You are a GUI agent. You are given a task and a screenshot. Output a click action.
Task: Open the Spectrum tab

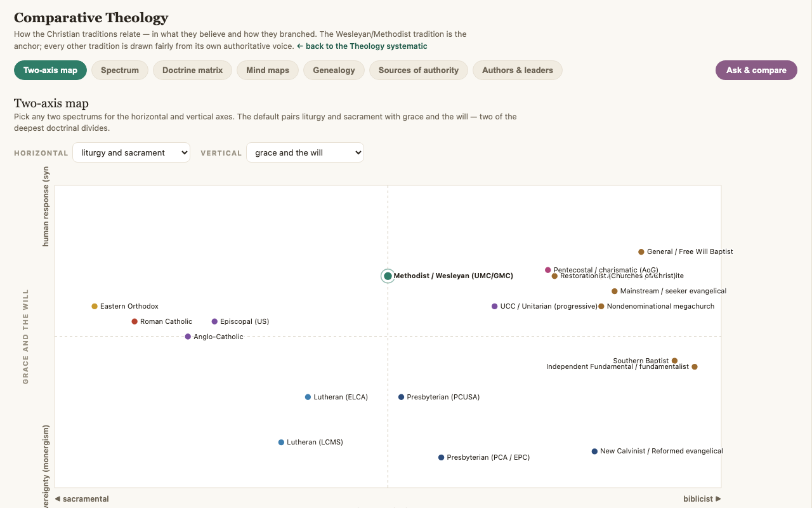click(x=120, y=70)
